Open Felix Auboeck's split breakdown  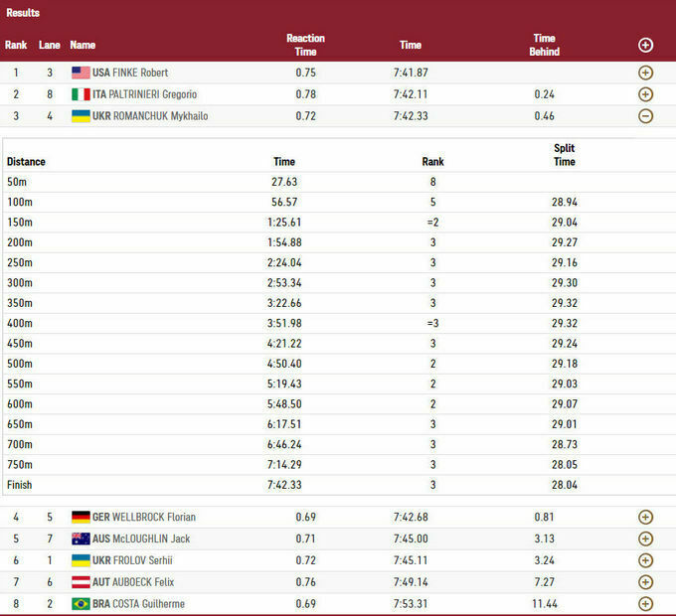[x=645, y=582]
